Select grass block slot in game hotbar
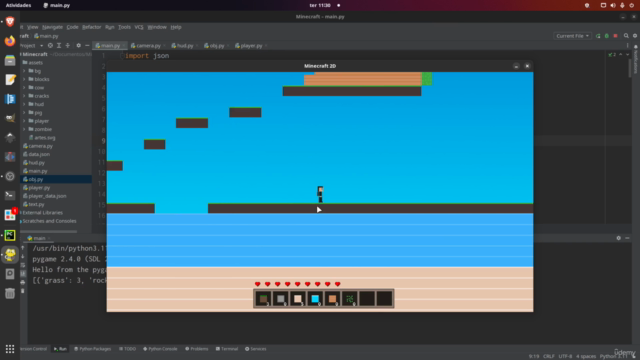This screenshot has height=360, width=640. (263, 299)
